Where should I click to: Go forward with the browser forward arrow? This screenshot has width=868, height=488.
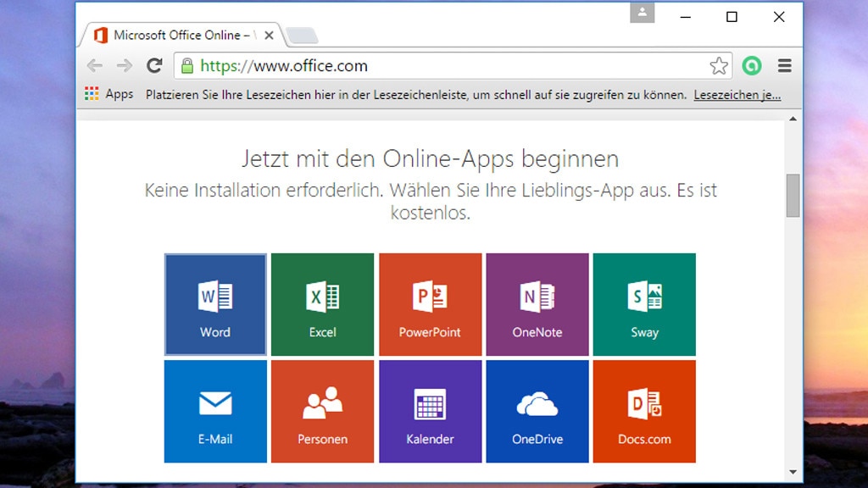point(125,66)
